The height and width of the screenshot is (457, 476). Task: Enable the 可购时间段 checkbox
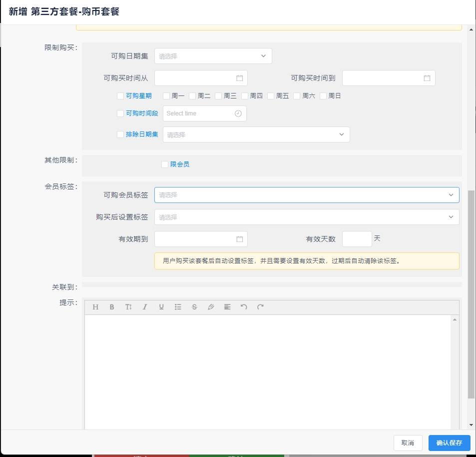120,113
